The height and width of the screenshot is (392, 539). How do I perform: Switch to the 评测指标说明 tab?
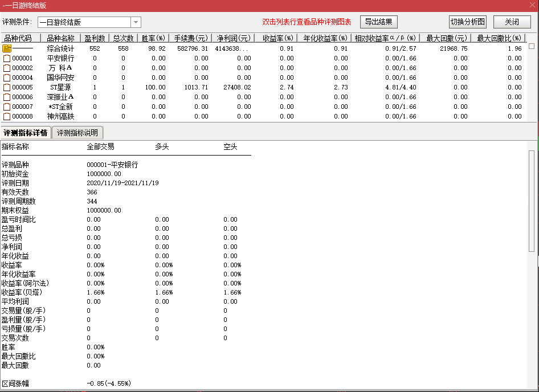[x=77, y=133]
